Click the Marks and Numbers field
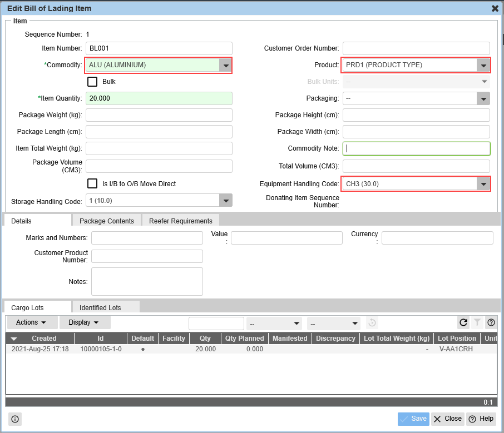The width and height of the screenshot is (504, 433). point(147,238)
